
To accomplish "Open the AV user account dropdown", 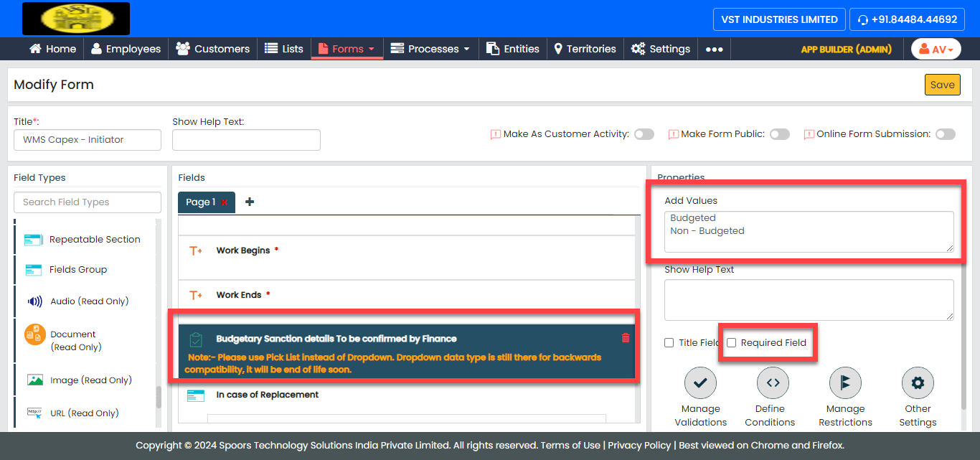I will click(x=936, y=49).
